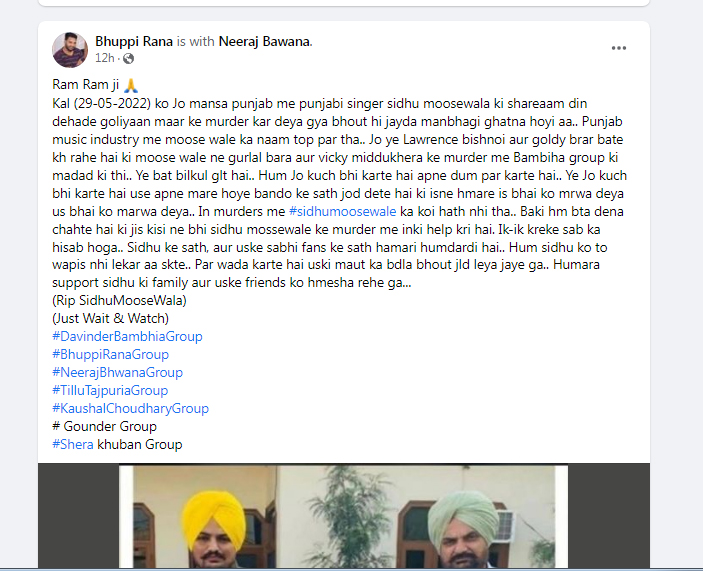Open the three-dot post options menu

619,48
